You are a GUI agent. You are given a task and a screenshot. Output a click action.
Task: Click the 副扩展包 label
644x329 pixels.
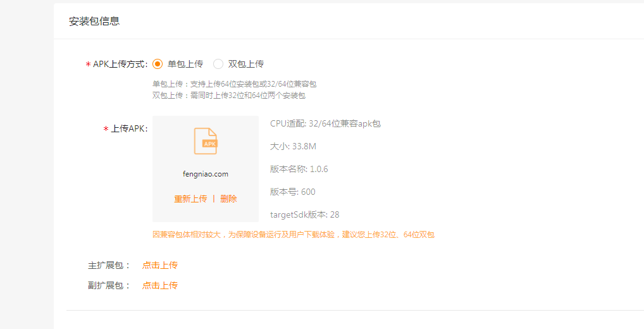[x=109, y=285]
